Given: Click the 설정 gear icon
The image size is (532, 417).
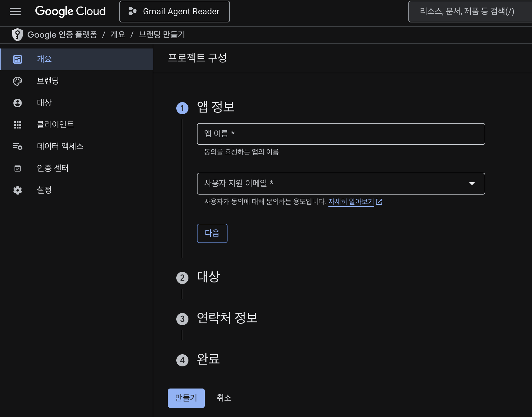Looking at the screenshot, I should click(x=18, y=190).
